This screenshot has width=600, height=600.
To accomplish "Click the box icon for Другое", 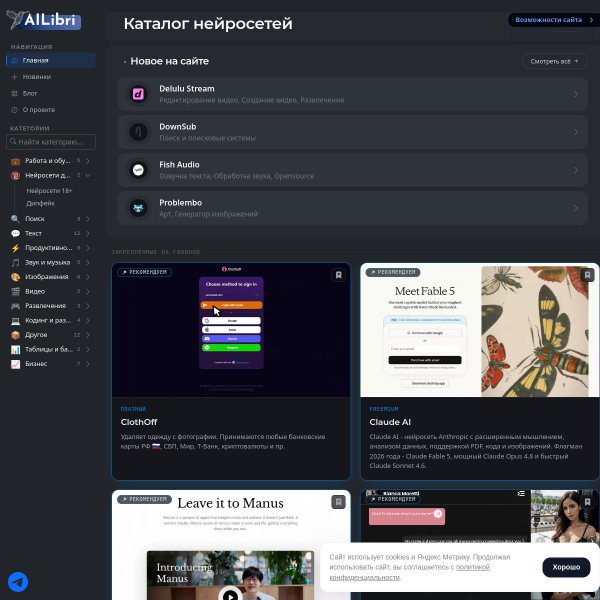I will [x=15, y=335].
